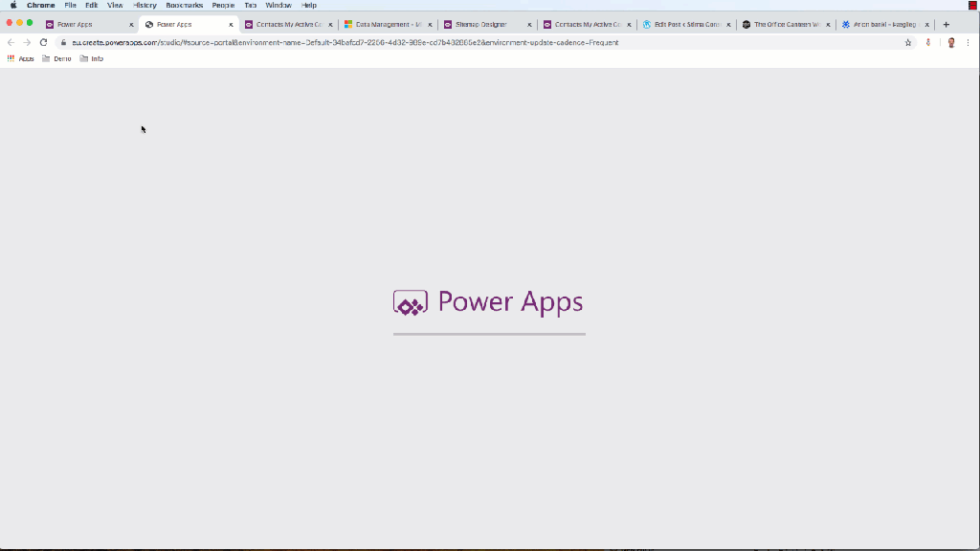Click the Chrome profile avatar icon
The image size is (980, 551).
(950, 42)
